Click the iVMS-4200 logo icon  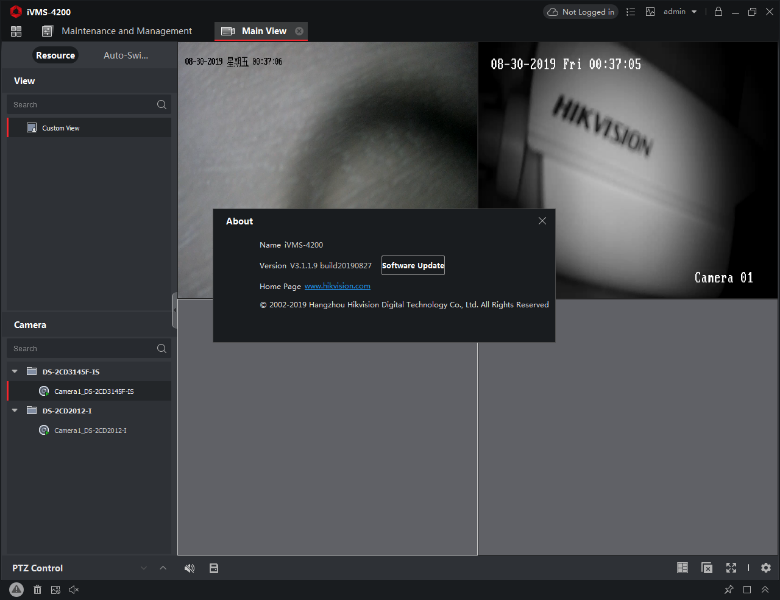tap(16, 11)
